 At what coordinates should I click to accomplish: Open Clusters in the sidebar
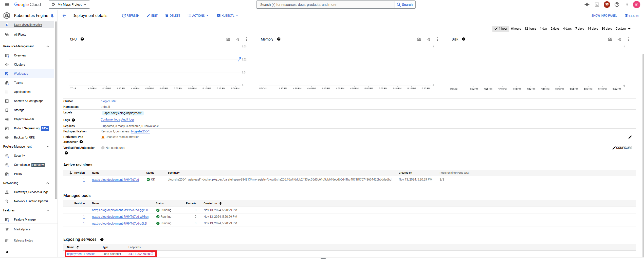tap(20, 65)
